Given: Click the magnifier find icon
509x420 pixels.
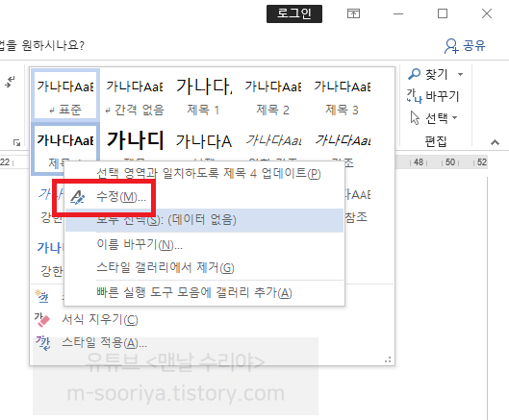Looking at the screenshot, I should click(414, 74).
